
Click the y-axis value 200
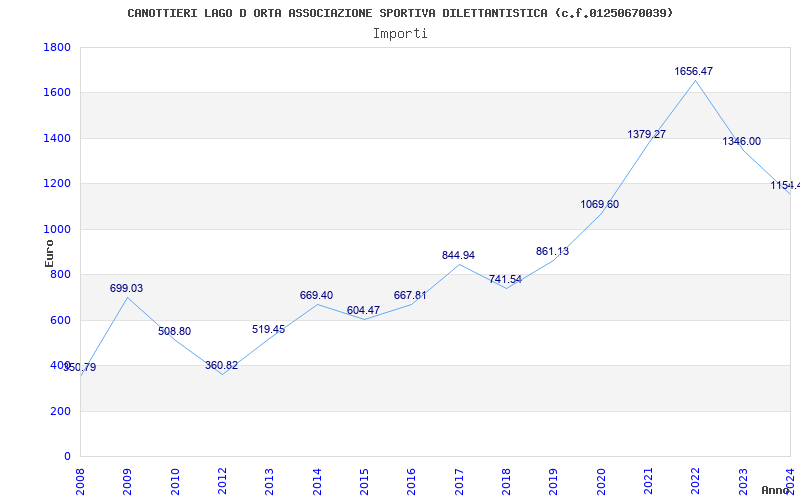[60, 411]
